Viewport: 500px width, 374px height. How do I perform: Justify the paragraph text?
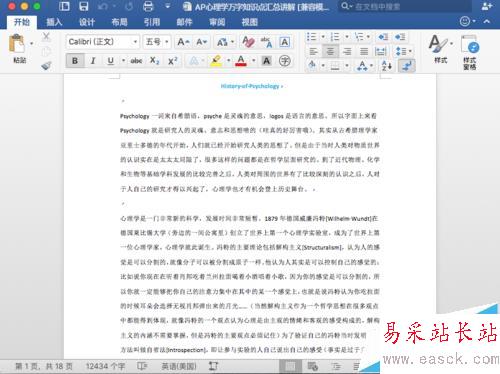tap(364, 51)
